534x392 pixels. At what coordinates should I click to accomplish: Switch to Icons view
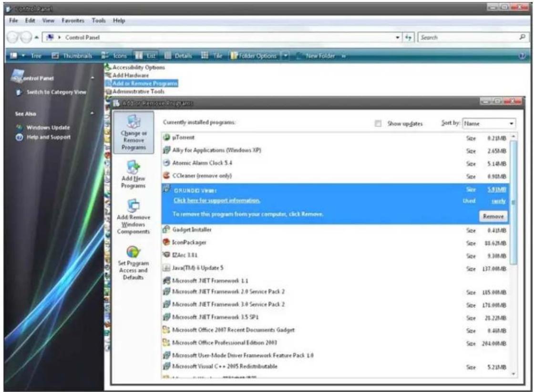(114, 56)
